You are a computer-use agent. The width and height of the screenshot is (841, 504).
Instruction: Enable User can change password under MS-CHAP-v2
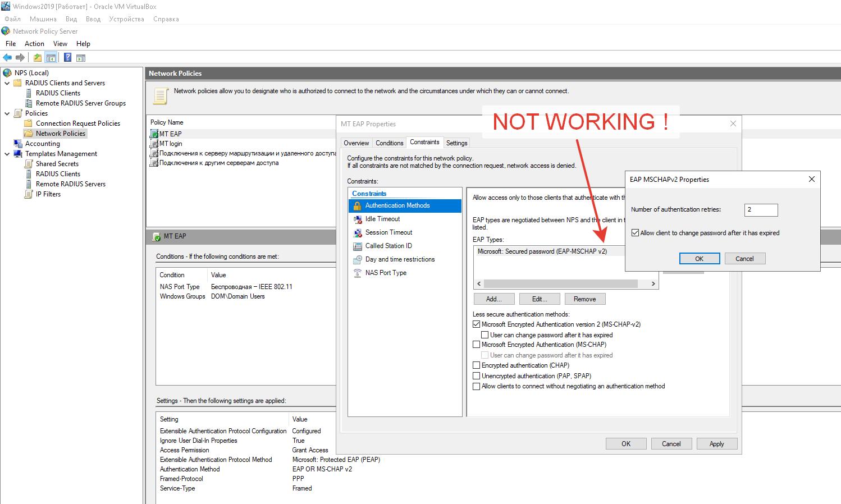coord(485,335)
